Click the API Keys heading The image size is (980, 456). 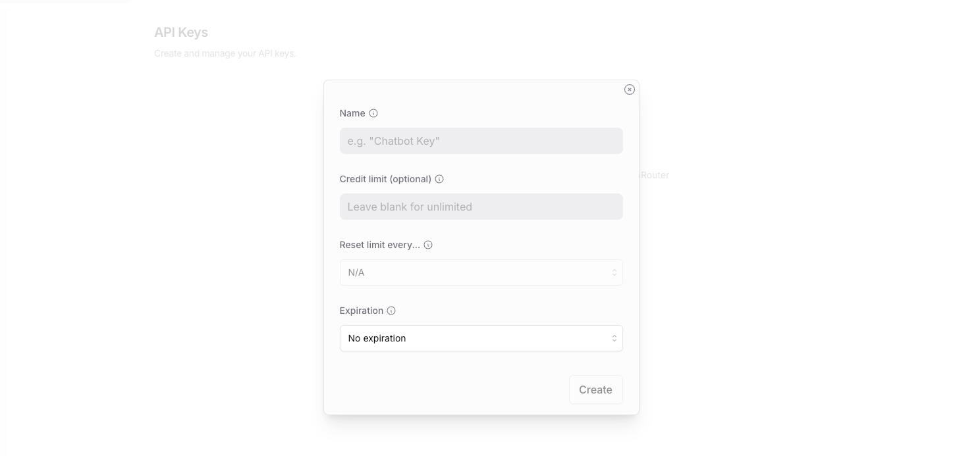(x=181, y=32)
